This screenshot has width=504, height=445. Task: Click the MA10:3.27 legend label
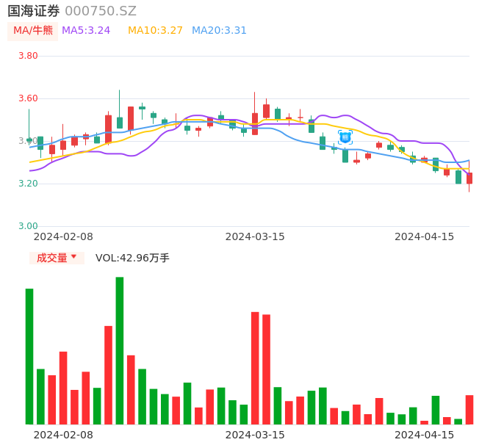(155, 31)
